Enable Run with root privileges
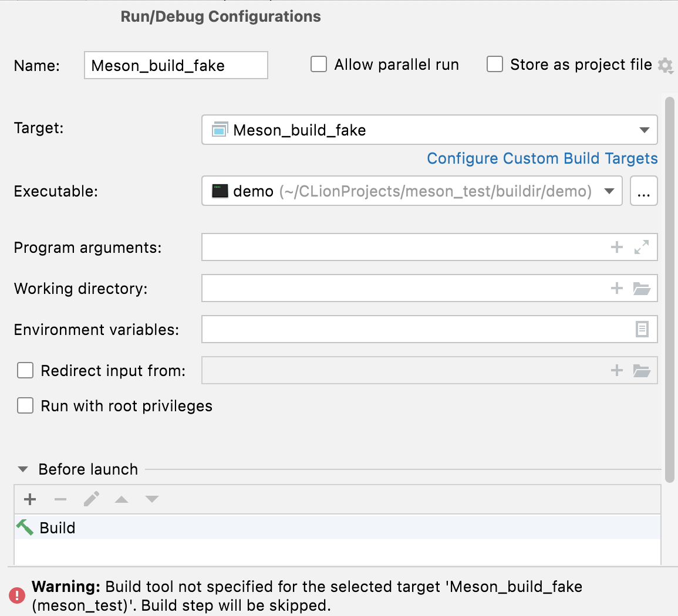 (x=25, y=405)
